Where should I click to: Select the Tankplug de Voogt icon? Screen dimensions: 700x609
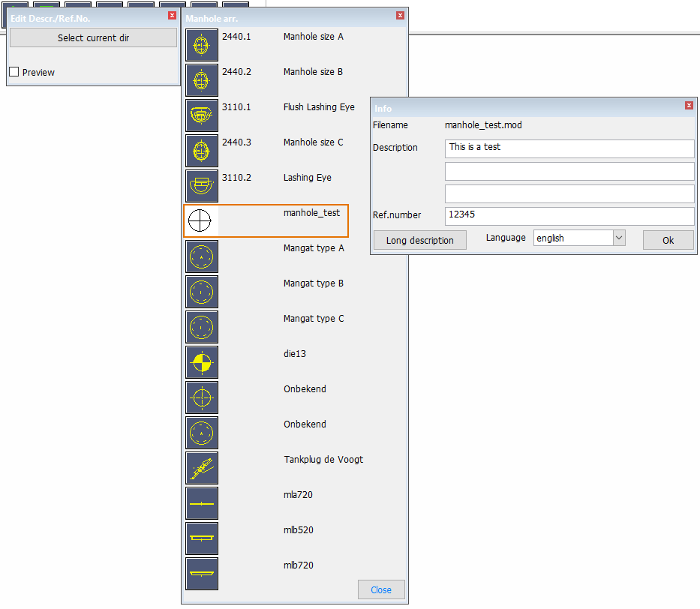201,468
